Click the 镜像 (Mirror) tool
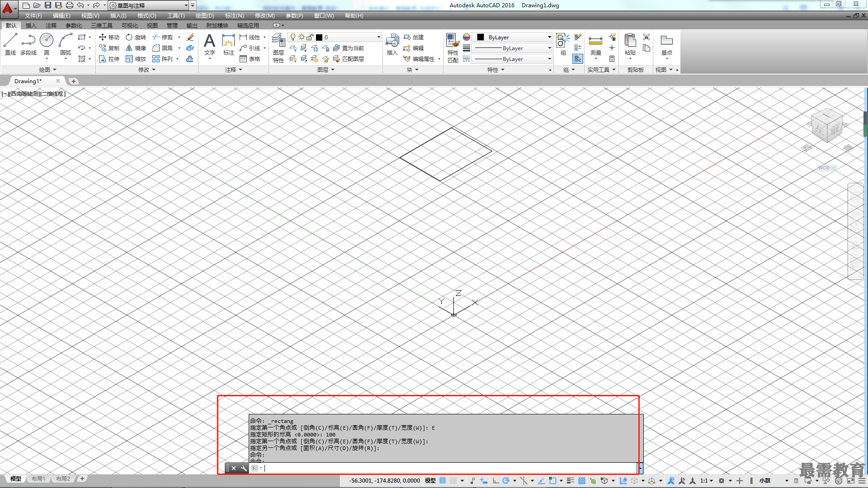Viewport: 868px width, 488px height. point(136,48)
